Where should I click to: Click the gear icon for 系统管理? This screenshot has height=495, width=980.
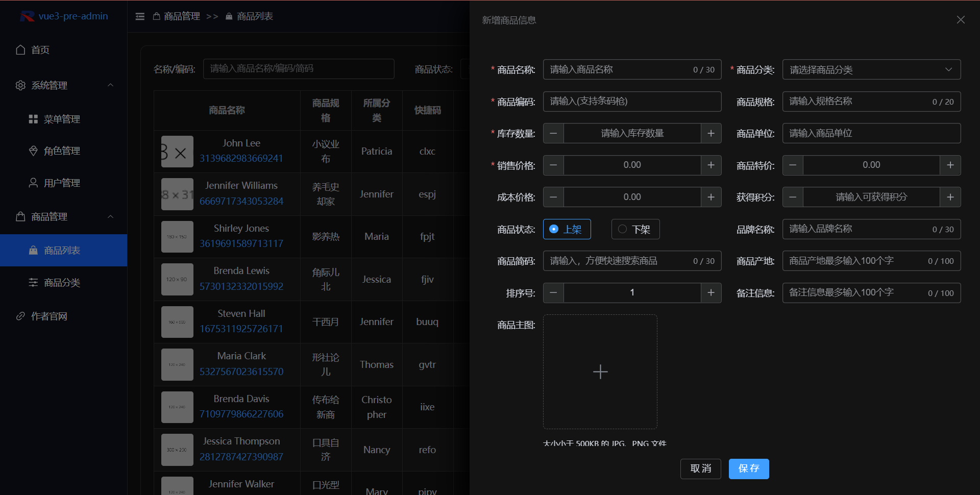[20, 85]
